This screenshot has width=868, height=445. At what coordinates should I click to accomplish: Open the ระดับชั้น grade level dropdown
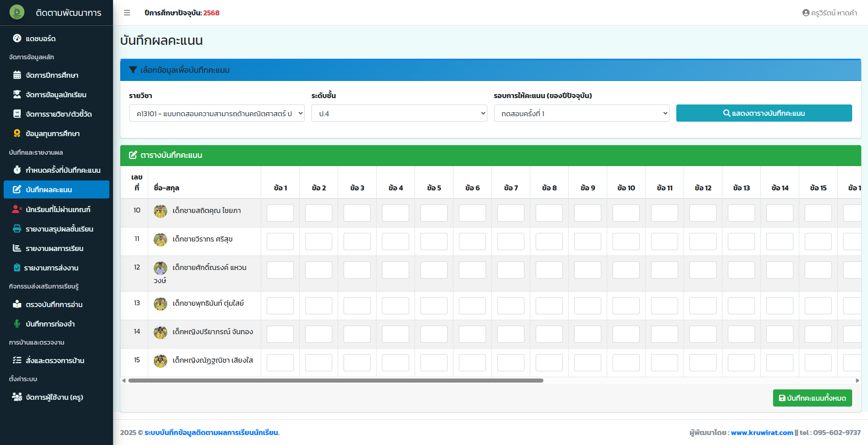399,114
